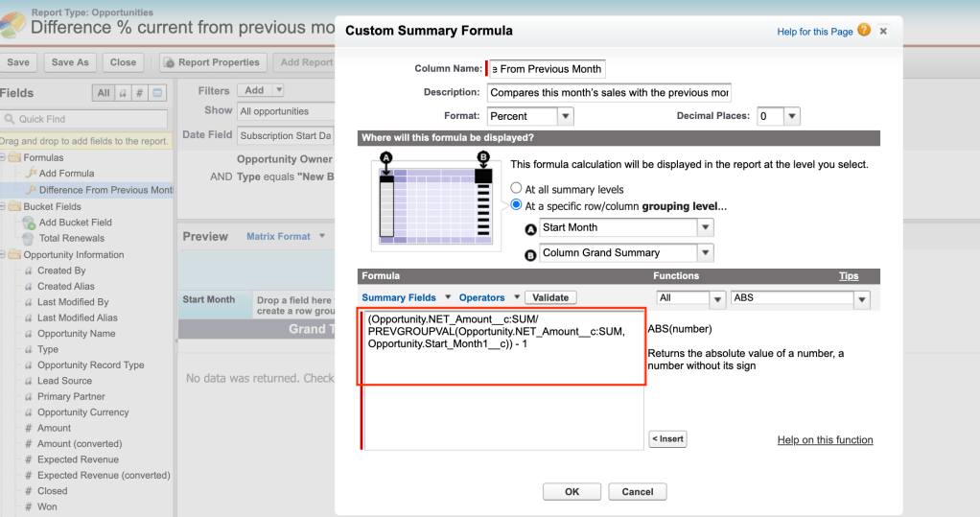The width and height of the screenshot is (980, 517).
Task: Show All field types in Fields panel
Action: click(x=103, y=93)
